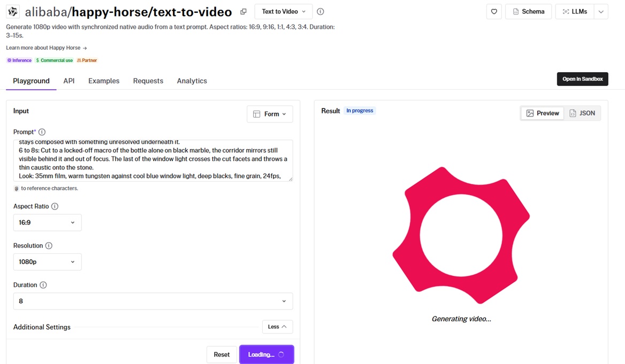
Task: Click the info icon beside Text to Video
Action: [x=321, y=12]
